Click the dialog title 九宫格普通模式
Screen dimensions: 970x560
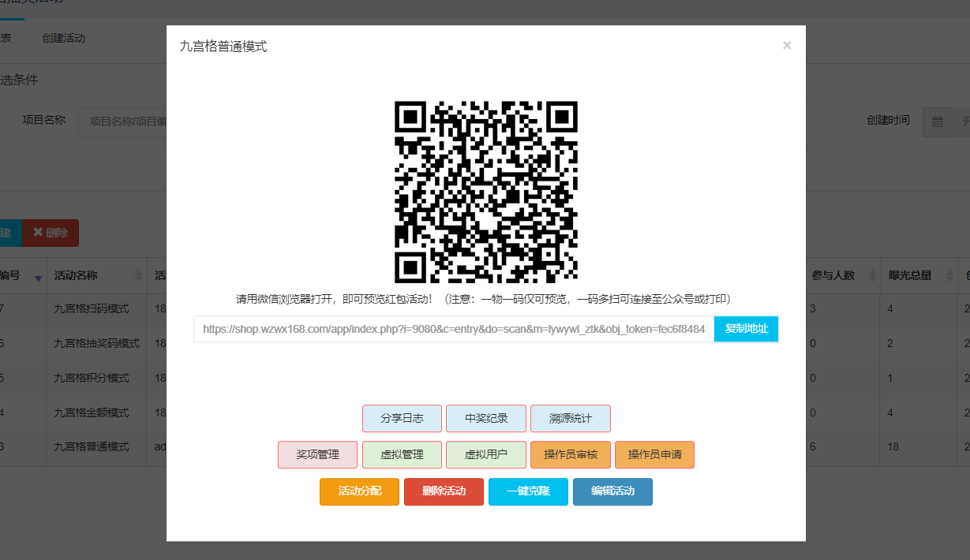point(223,47)
